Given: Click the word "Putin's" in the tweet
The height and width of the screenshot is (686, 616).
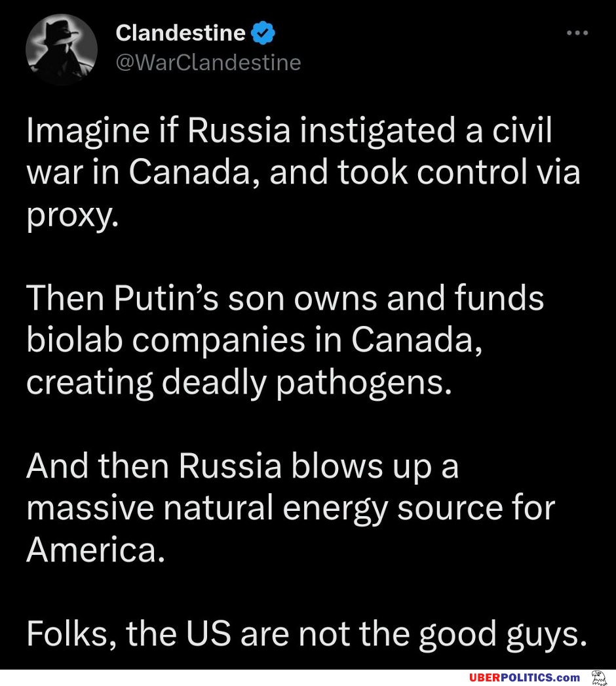Looking at the screenshot, I should tap(166, 299).
